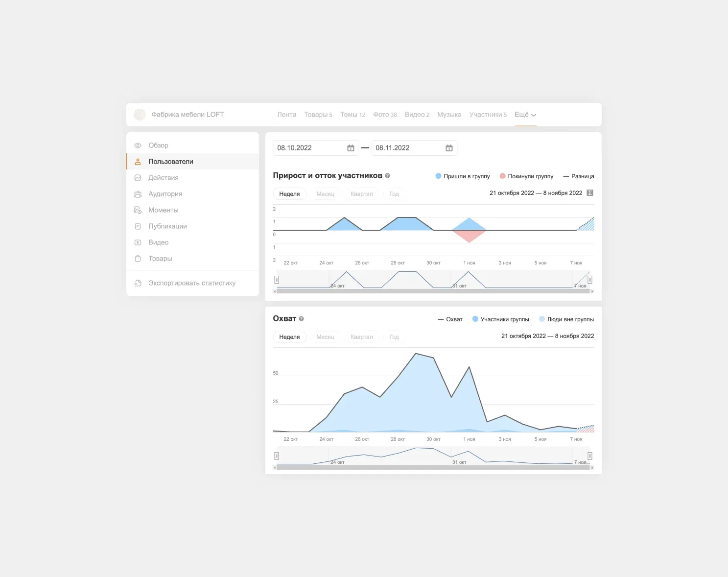Toggle the Покинули группу legend series
The width and height of the screenshot is (728, 577).
coord(526,176)
